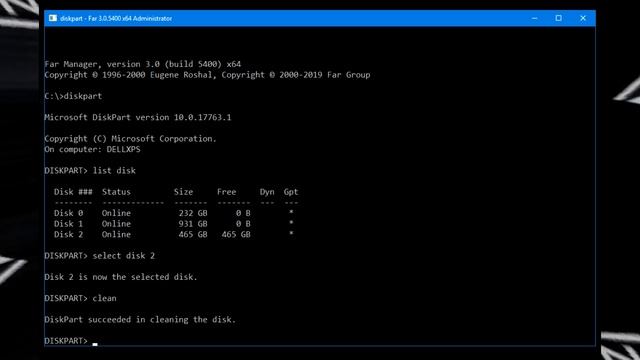Click the 'DISKPART> select disk 2' command
The image size is (640, 360).
[x=100, y=256]
